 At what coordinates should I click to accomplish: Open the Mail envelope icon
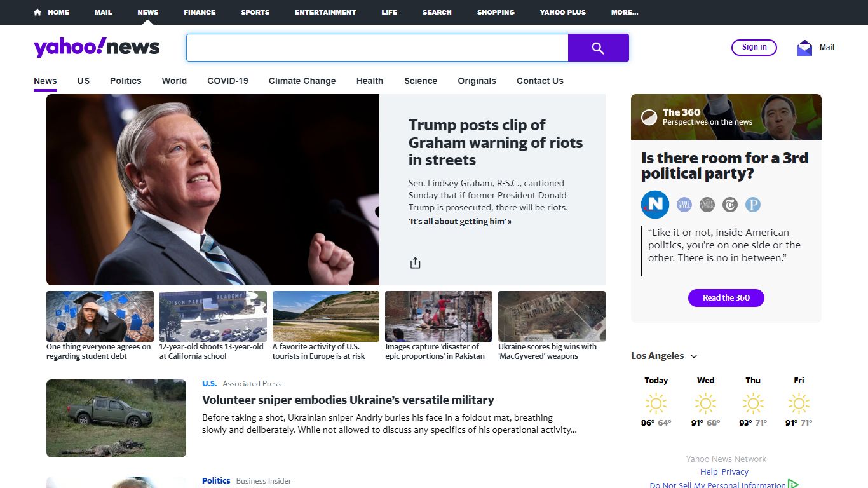tap(804, 48)
